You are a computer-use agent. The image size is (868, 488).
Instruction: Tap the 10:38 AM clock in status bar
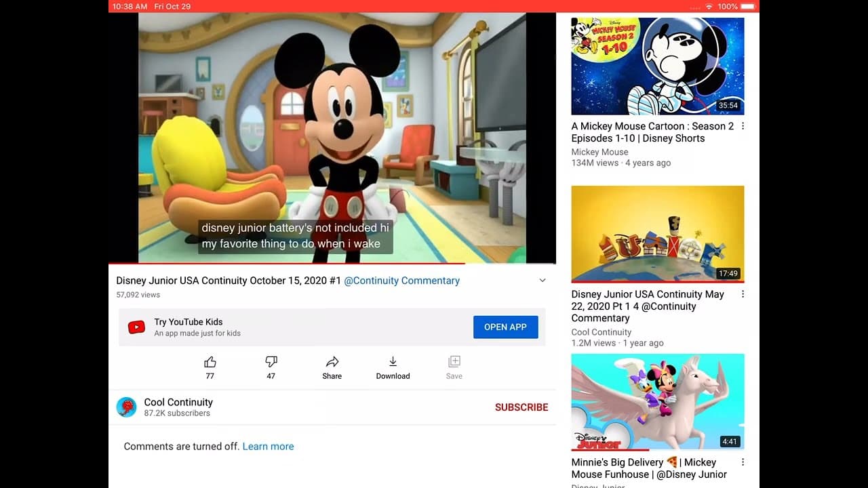(130, 6)
